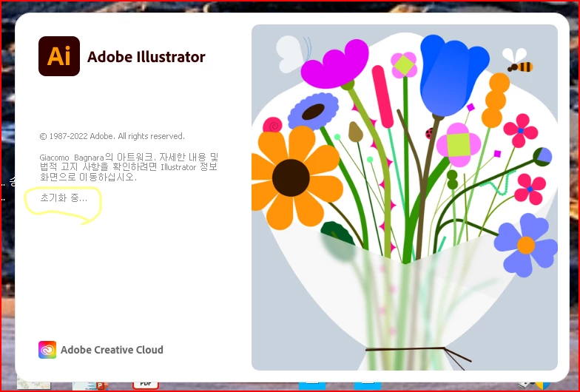
Task: Click the "Giacomo Bagnara" artwork credit text
Action: tap(129, 167)
